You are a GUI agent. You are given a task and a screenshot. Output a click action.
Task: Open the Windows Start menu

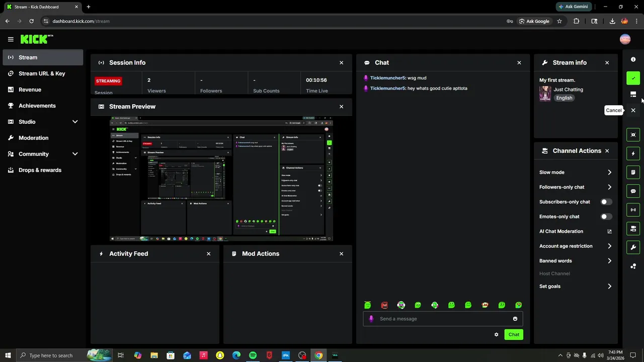tap(8, 355)
